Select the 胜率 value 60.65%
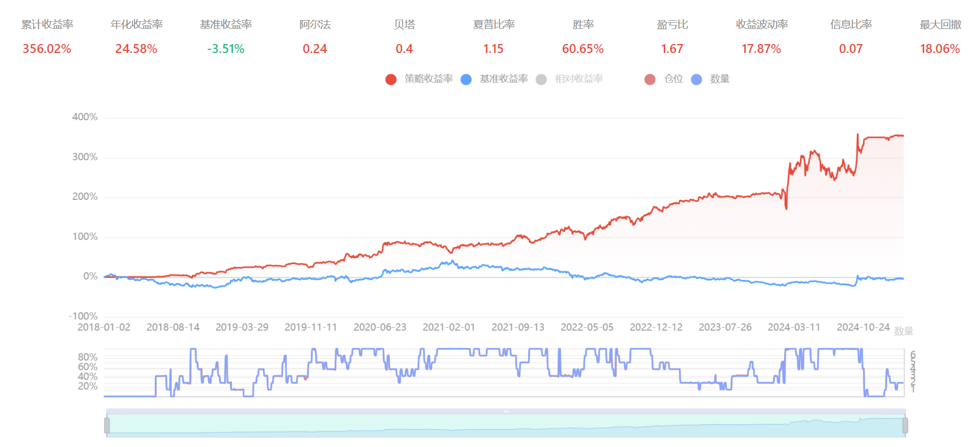Image resolution: width=980 pixels, height=447 pixels. pyautogui.click(x=583, y=49)
